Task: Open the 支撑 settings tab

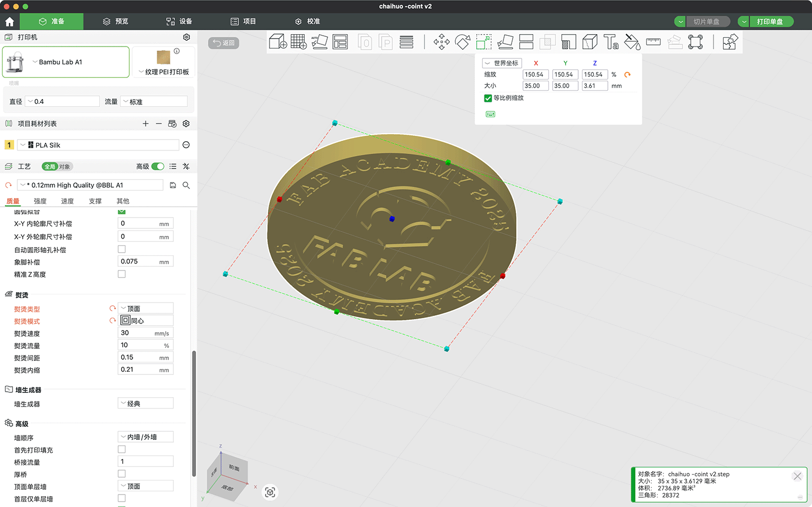Action: tap(95, 201)
